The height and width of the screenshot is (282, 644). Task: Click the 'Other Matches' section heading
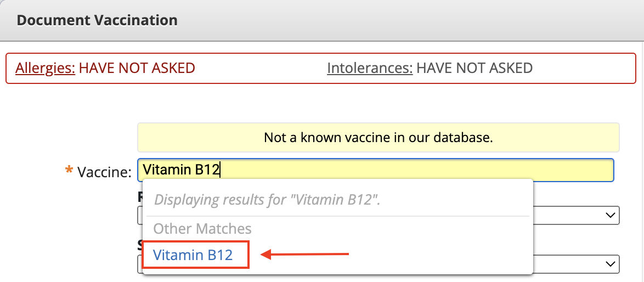tap(202, 228)
